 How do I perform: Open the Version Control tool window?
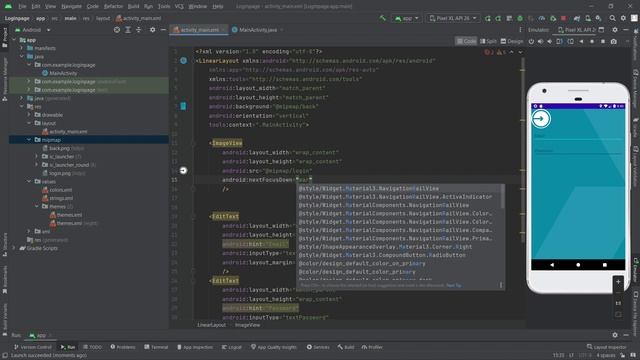pos(33,347)
